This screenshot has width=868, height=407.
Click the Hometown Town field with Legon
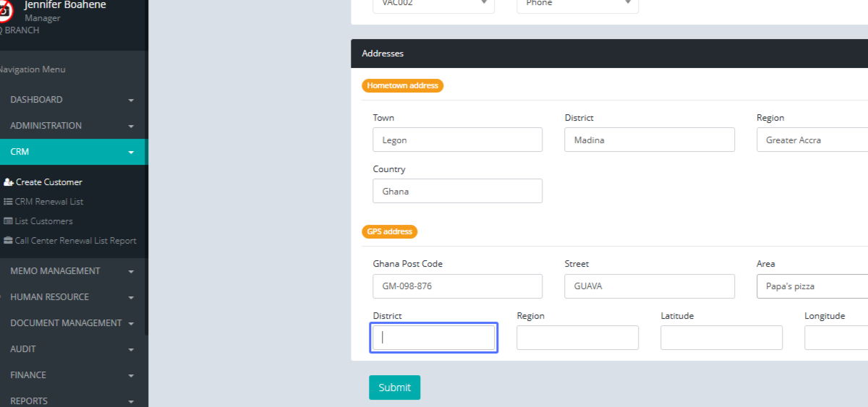pos(457,140)
